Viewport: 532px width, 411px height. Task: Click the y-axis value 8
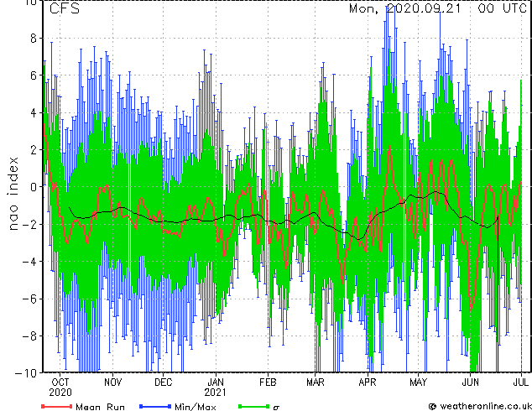34,39
